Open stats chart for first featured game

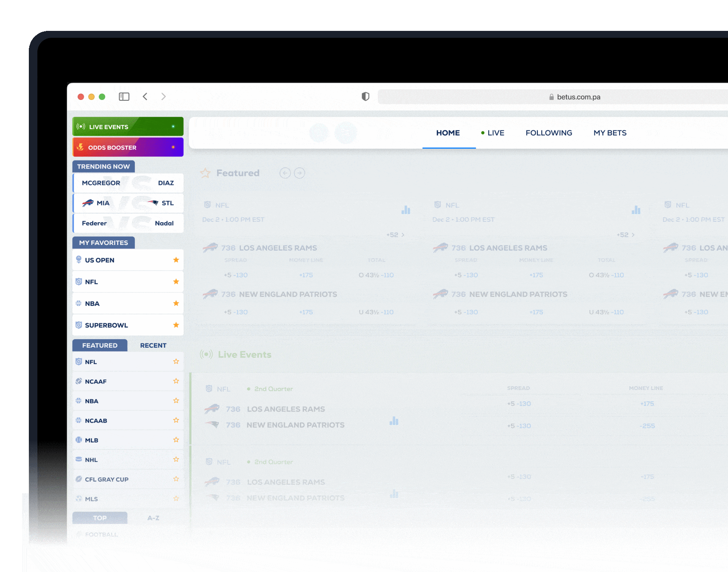[406, 210]
